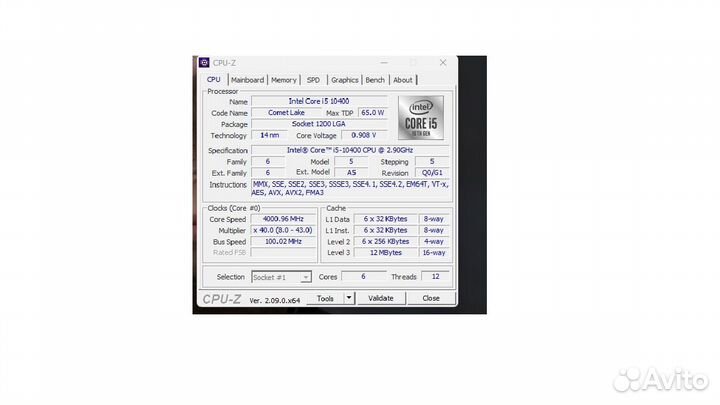Image resolution: width=720 pixels, height=405 pixels.
Task: Click the CPU-Z app icon in title bar
Action: [204, 62]
